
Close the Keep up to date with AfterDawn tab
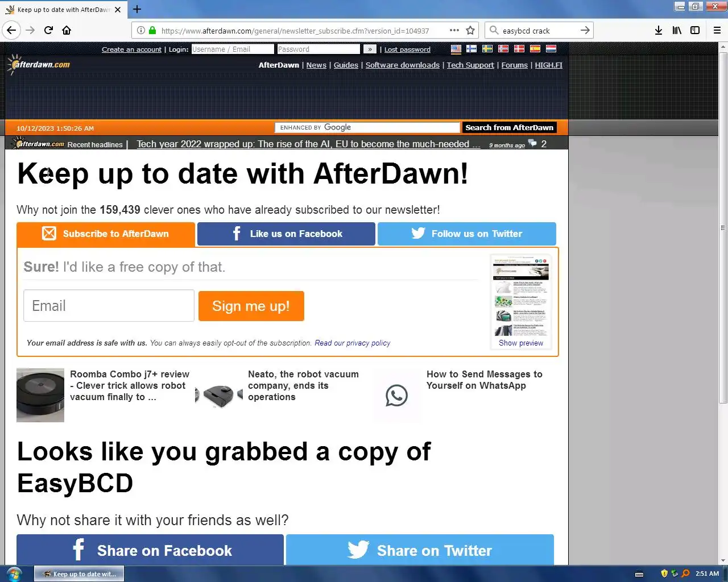coord(118,10)
